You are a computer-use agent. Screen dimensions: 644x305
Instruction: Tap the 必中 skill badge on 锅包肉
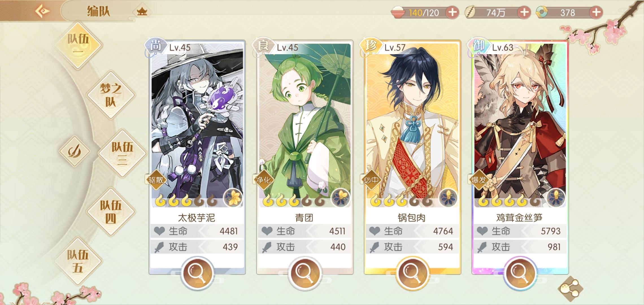point(371,180)
